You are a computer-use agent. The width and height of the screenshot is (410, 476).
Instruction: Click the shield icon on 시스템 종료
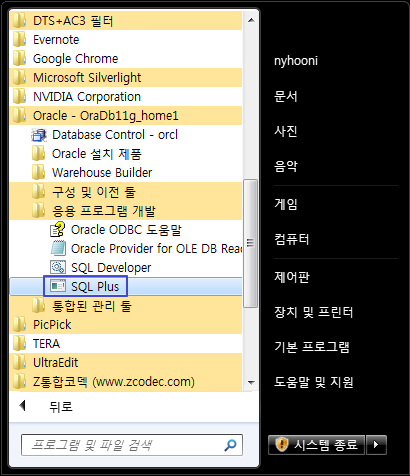(281, 444)
